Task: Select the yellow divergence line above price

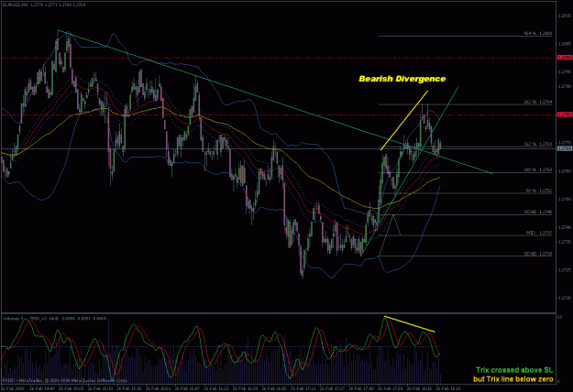Action: tap(404, 121)
